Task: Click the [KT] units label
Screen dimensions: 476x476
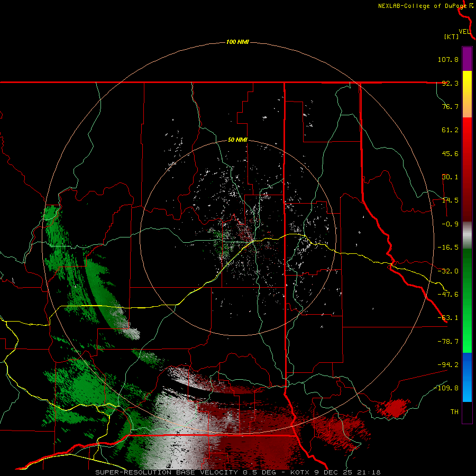Action: (x=451, y=36)
